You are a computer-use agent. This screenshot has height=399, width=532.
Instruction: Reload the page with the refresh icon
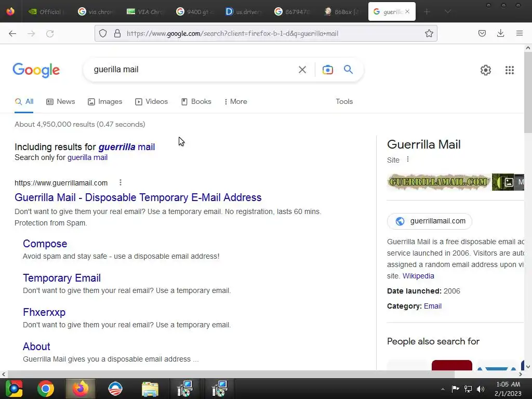click(50, 33)
